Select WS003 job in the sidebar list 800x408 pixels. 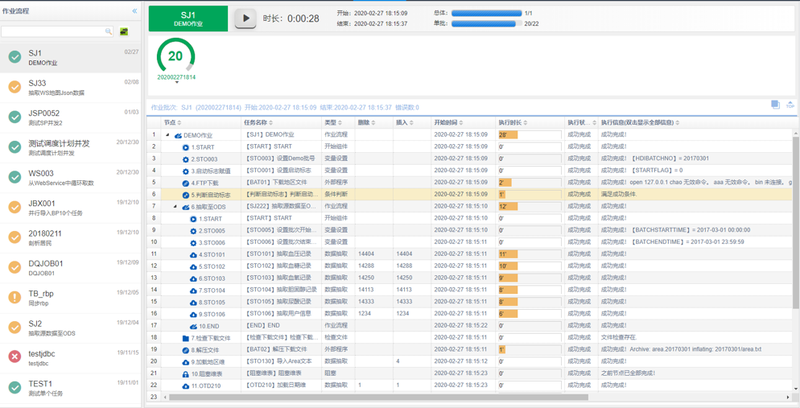click(x=70, y=177)
